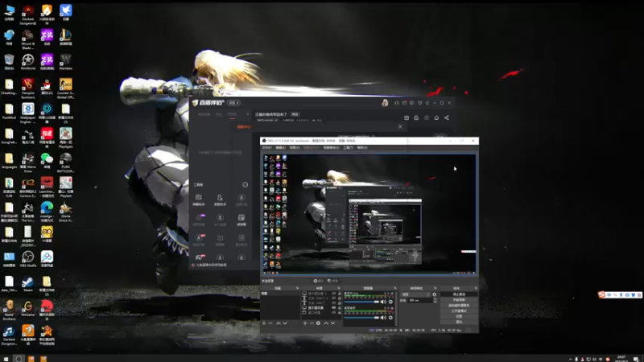Screen dimensions: 644x362
Task: Click the 开始录制 button in OBS controls
Action: pos(459,300)
